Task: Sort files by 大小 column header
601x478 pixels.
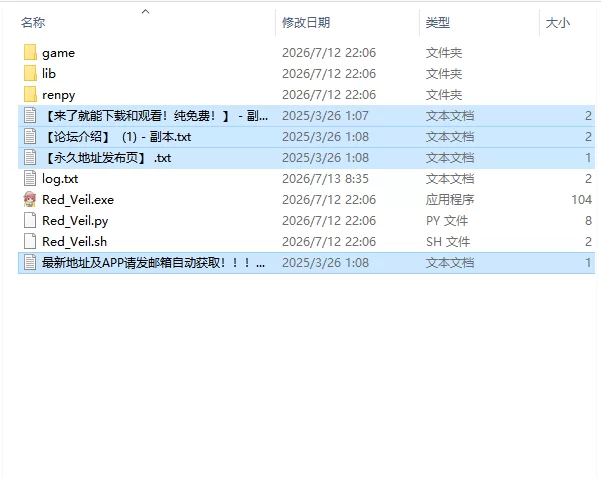Action: coord(558,23)
